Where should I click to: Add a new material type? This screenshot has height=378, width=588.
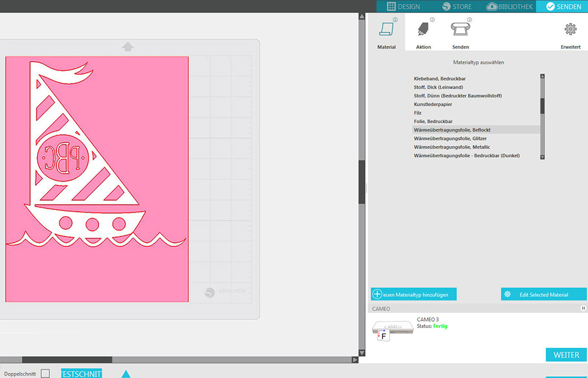click(413, 295)
